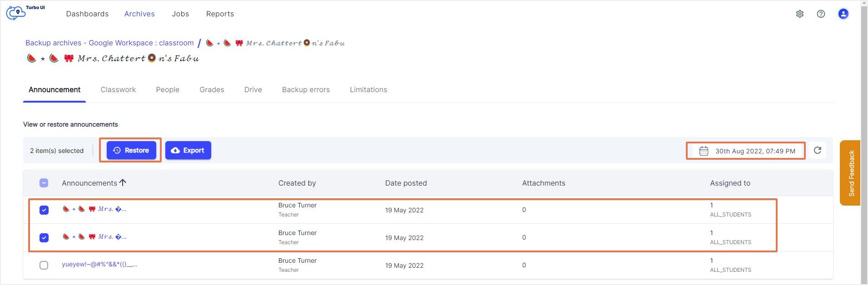Switch to the Classwork tab
The width and height of the screenshot is (868, 285).
(x=118, y=89)
